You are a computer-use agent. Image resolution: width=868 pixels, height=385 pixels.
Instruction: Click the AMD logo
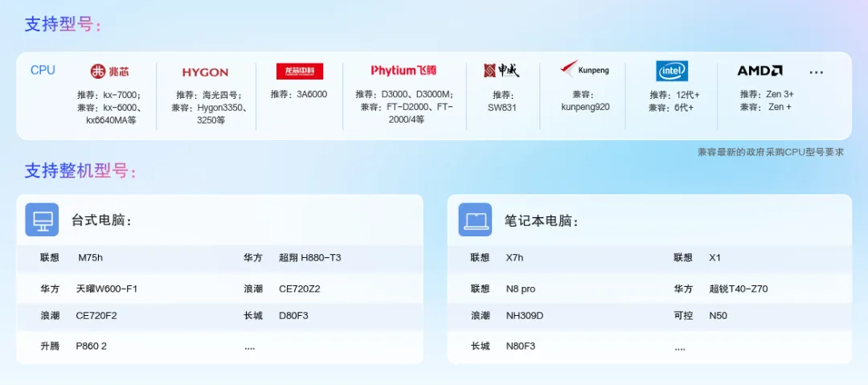[759, 71]
